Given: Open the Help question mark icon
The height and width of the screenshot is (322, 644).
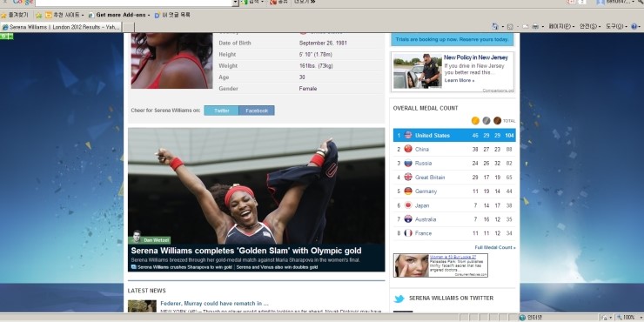Looking at the screenshot, I should pyautogui.click(x=634, y=26).
